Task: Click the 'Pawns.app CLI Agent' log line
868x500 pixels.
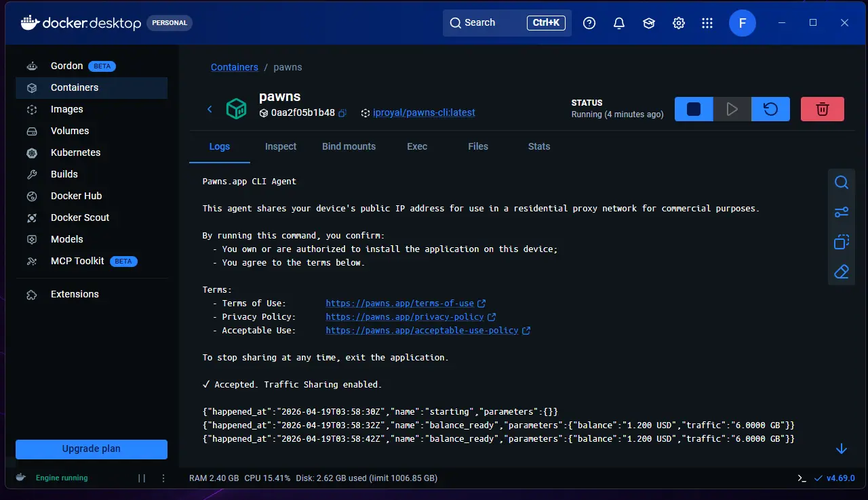Action: (x=250, y=182)
